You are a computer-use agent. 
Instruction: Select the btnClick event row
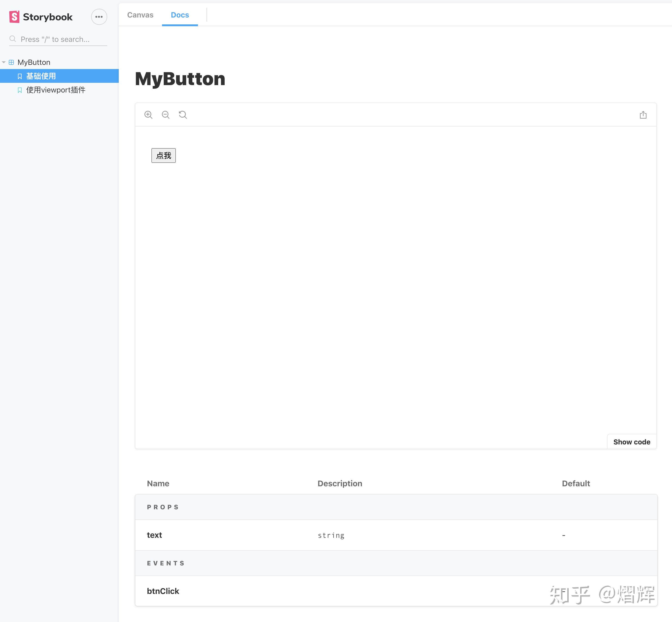click(163, 591)
